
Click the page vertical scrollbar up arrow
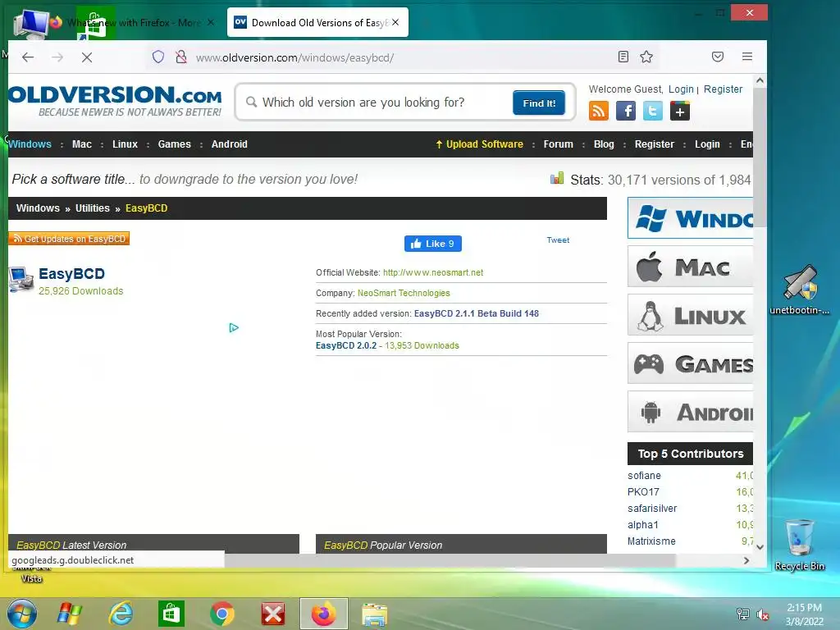click(x=760, y=81)
